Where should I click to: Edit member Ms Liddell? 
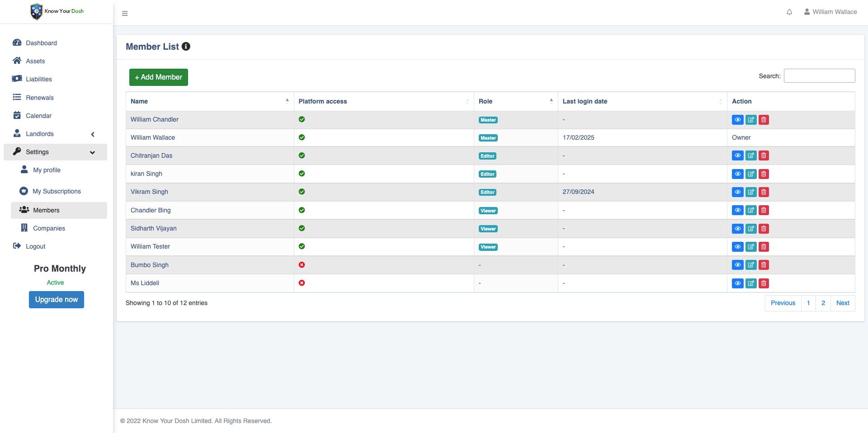pyautogui.click(x=751, y=283)
